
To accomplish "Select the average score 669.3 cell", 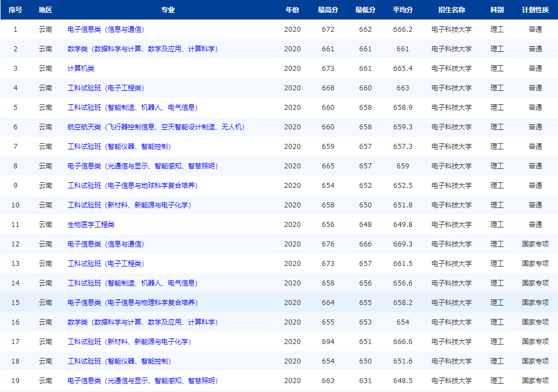I will click(x=403, y=244).
